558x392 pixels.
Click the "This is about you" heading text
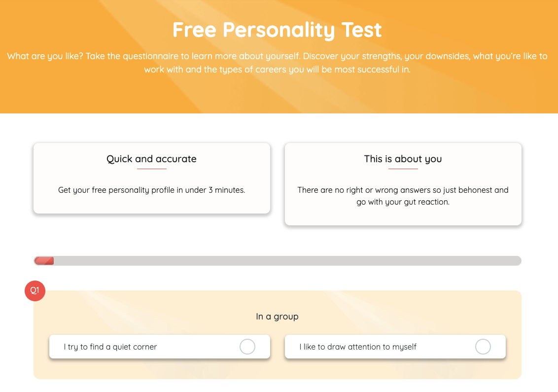pos(403,159)
